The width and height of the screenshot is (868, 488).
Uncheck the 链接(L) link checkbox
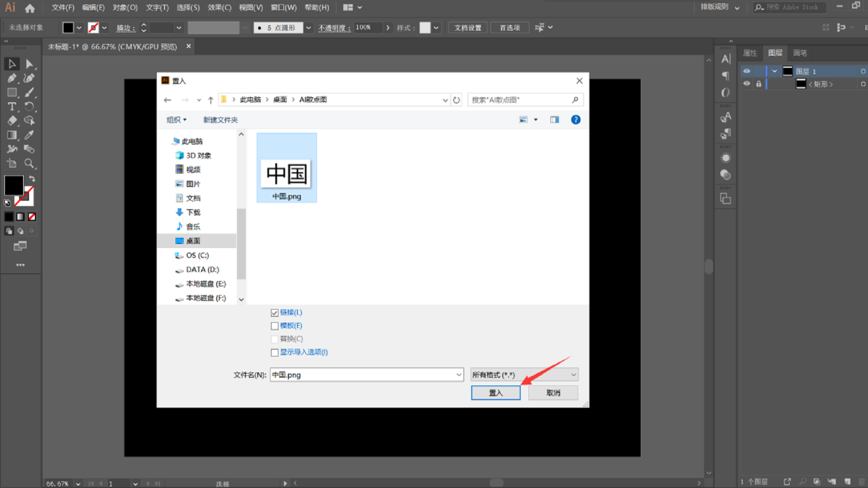(x=274, y=313)
